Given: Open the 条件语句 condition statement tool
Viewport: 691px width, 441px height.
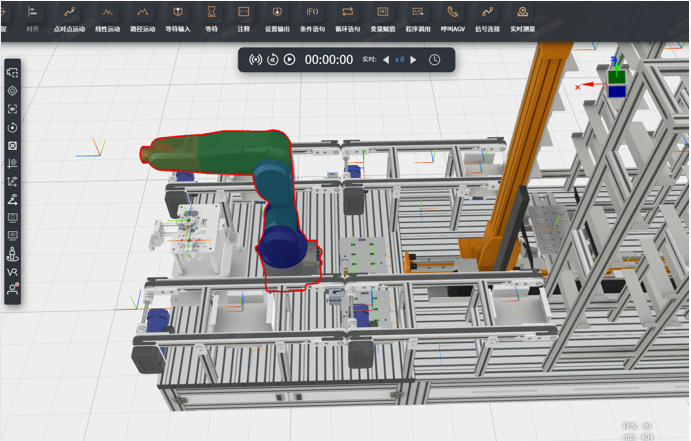Looking at the screenshot, I should [312, 18].
